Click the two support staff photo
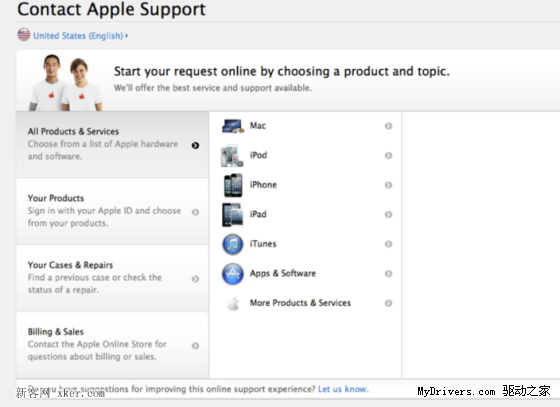This screenshot has height=407, width=560. click(x=66, y=82)
